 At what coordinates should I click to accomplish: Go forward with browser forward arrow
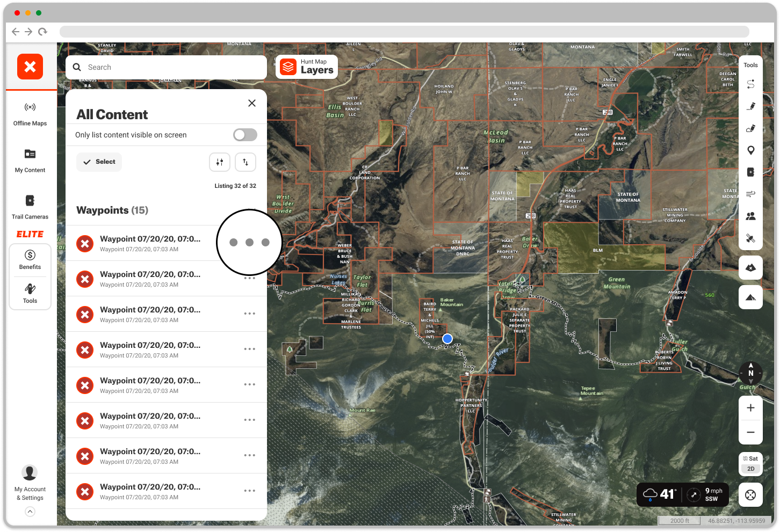pos(28,32)
